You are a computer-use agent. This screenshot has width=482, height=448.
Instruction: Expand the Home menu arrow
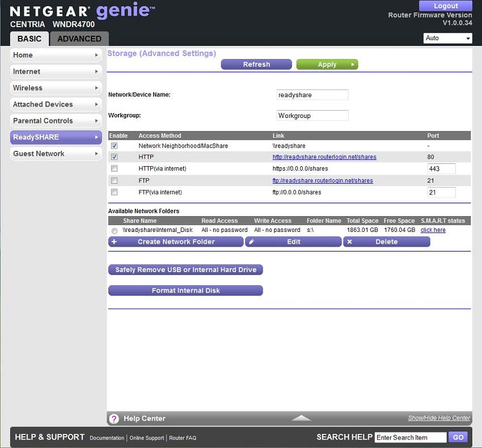(96, 55)
